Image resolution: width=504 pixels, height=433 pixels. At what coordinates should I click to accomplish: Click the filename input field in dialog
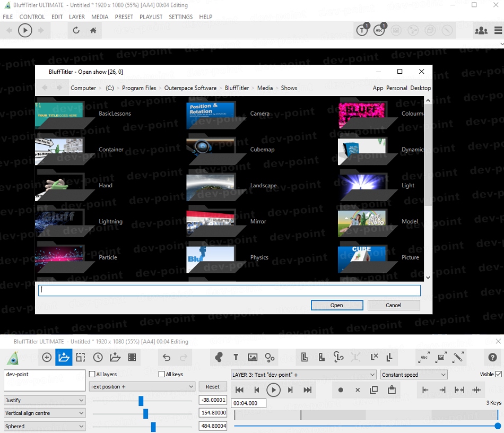tap(229, 290)
